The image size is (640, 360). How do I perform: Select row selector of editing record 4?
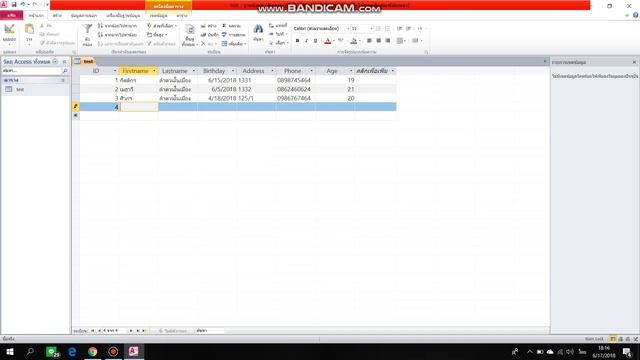[76, 107]
